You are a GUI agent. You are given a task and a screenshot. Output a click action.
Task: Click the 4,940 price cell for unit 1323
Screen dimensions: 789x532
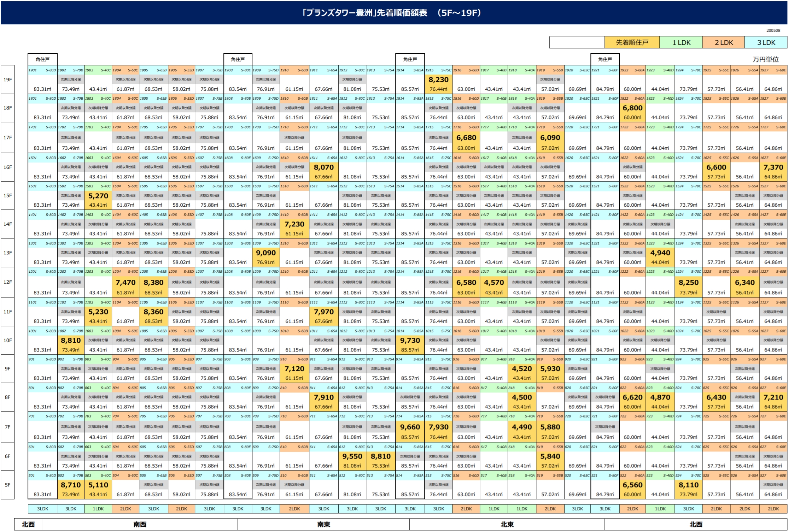660,253
